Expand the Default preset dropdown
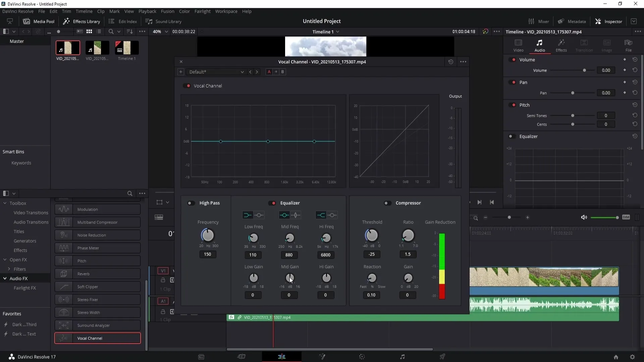Viewport: 644px width, 362px height. tap(243, 72)
